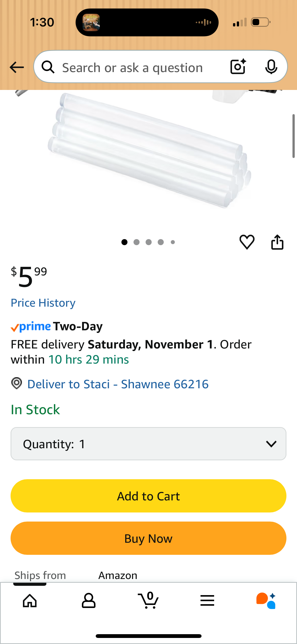Image resolution: width=297 pixels, height=644 pixels.
Task: Launch the Rufus AI assistant
Action: point(266,601)
